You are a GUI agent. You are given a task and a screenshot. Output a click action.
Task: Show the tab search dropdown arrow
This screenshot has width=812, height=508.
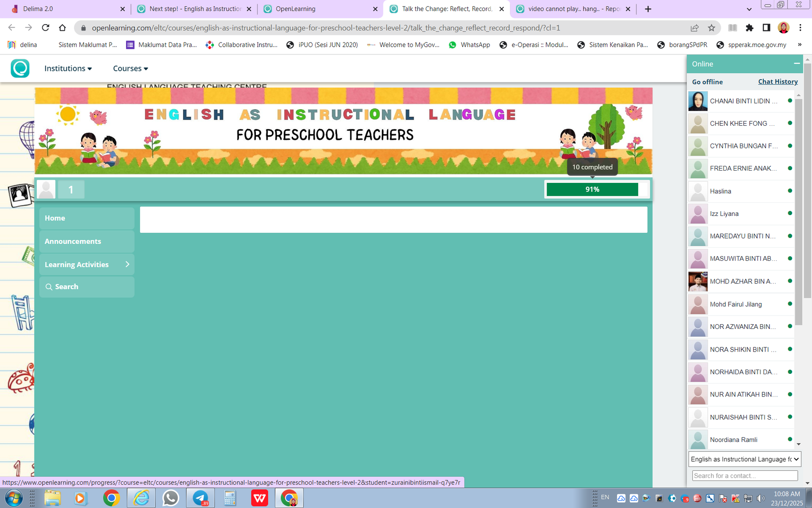point(749,9)
